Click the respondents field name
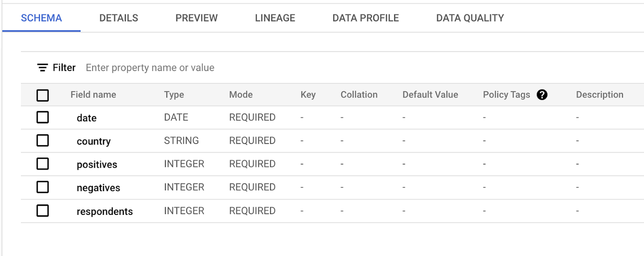 click(x=105, y=212)
